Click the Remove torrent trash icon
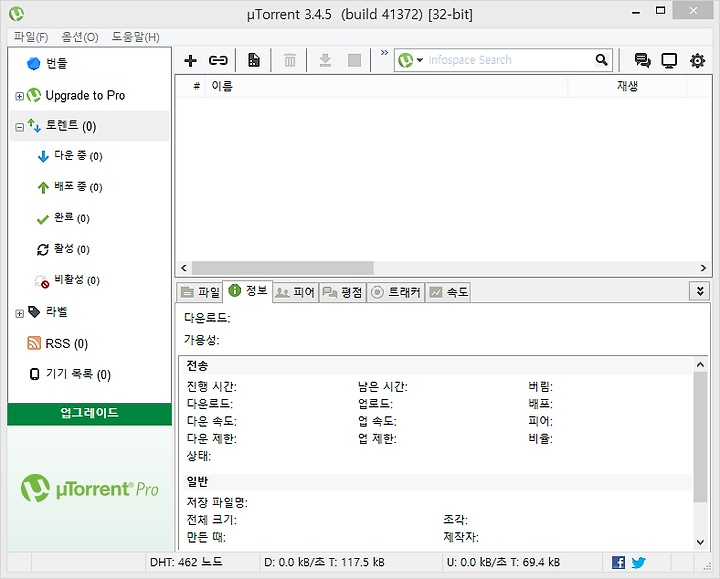The image size is (720, 579). click(290, 60)
